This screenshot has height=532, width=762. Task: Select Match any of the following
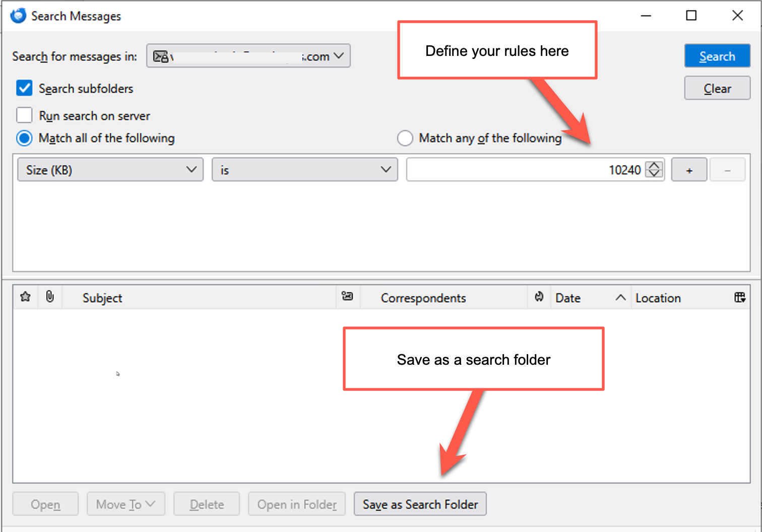click(x=405, y=138)
